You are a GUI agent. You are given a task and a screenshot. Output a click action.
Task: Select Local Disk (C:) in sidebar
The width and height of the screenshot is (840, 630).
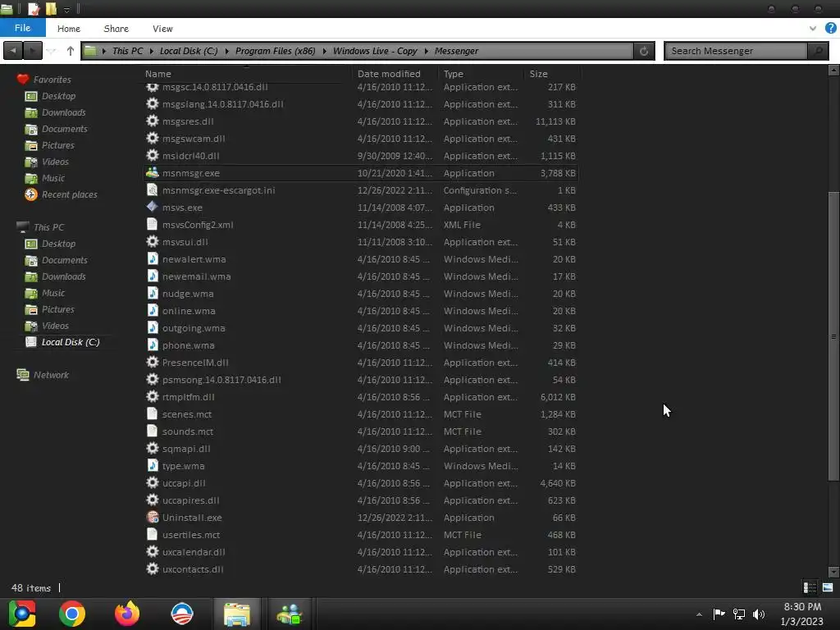(71, 342)
